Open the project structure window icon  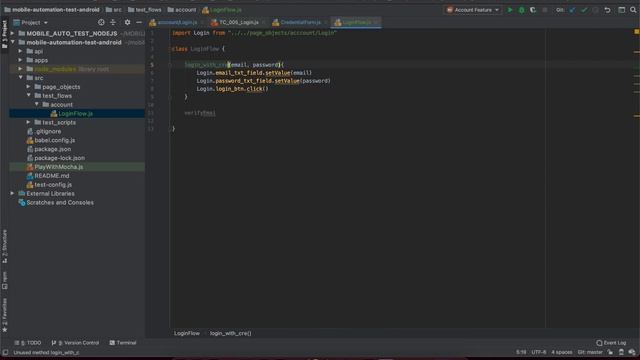(x=621, y=10)
